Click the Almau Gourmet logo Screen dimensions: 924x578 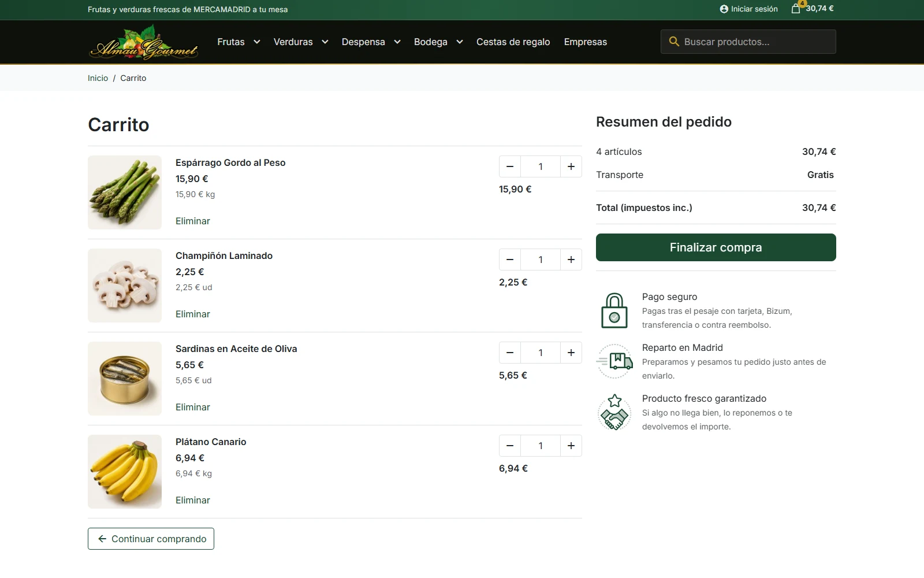144,42
